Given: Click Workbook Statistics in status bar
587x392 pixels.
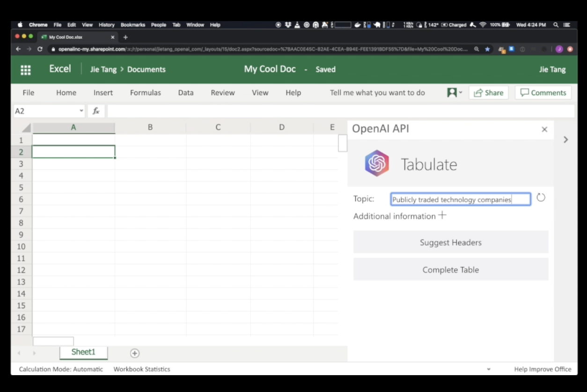Looking at the screenshot, I should click(142, 369).
